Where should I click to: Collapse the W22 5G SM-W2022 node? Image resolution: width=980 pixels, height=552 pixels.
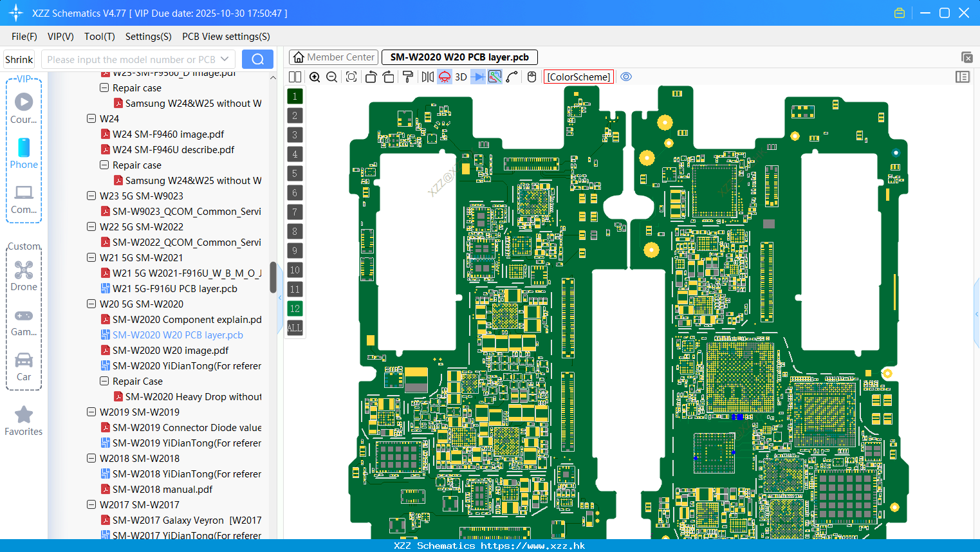91,226
